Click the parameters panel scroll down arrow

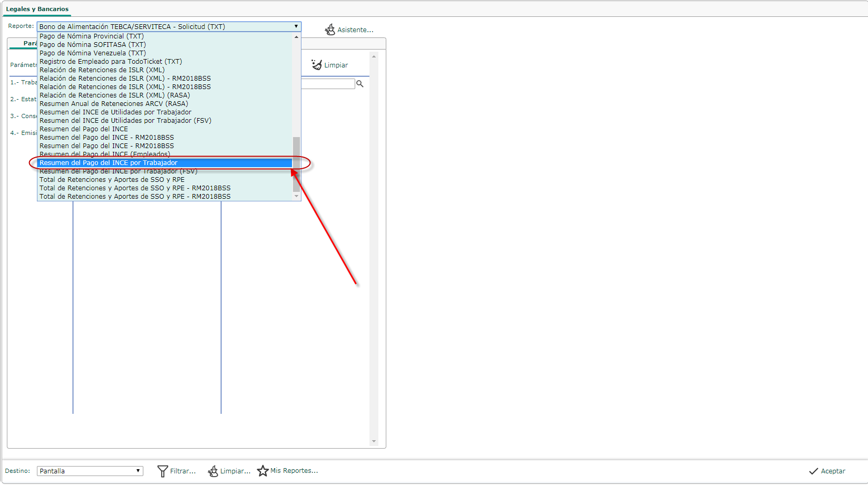(374, 441)
